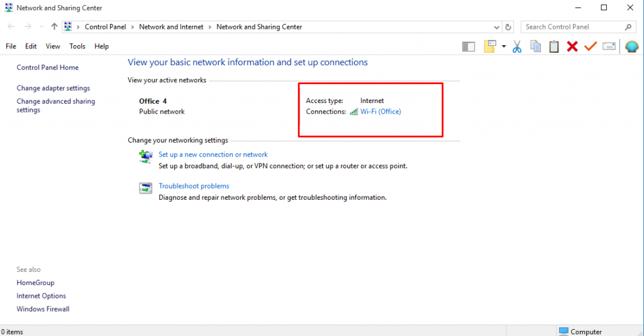Click the Refresh button beside address bar
Viewport: 644px width, 336px height.
(509, 27)
